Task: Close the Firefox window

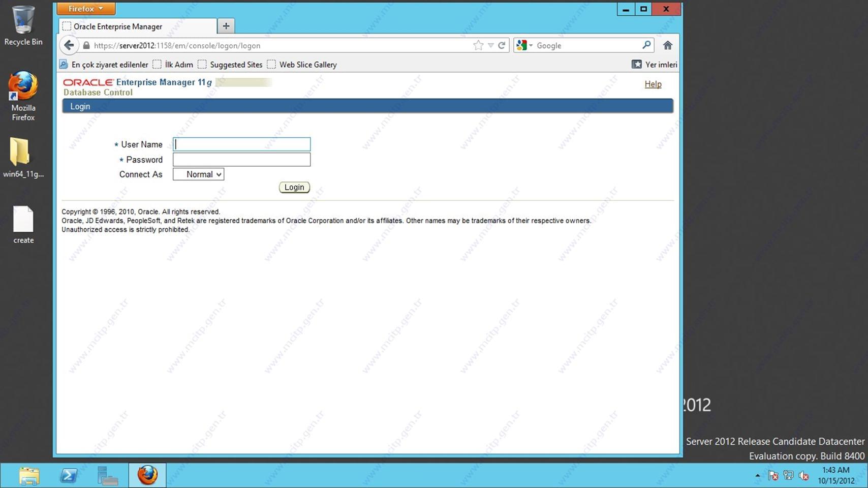Action: coord(666,9)
